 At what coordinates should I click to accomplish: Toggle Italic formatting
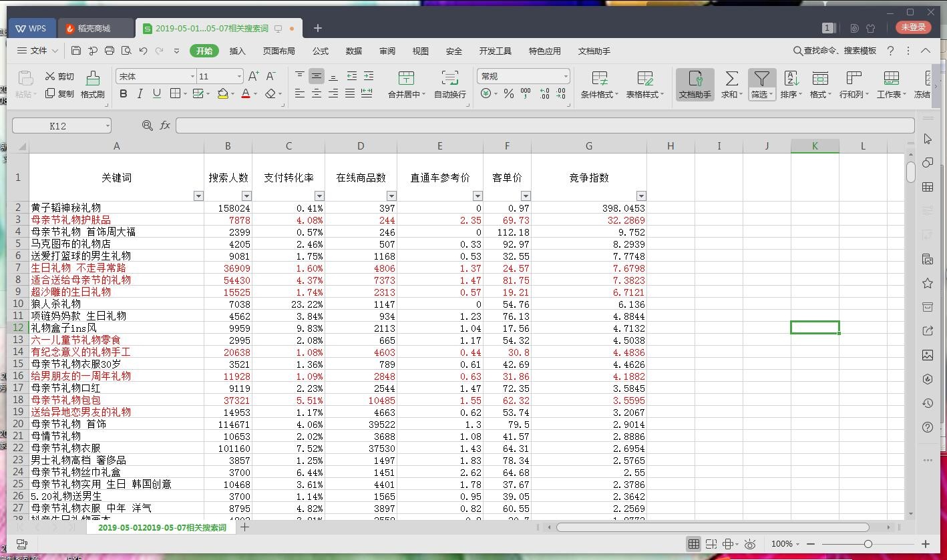(x=140, y=94)
